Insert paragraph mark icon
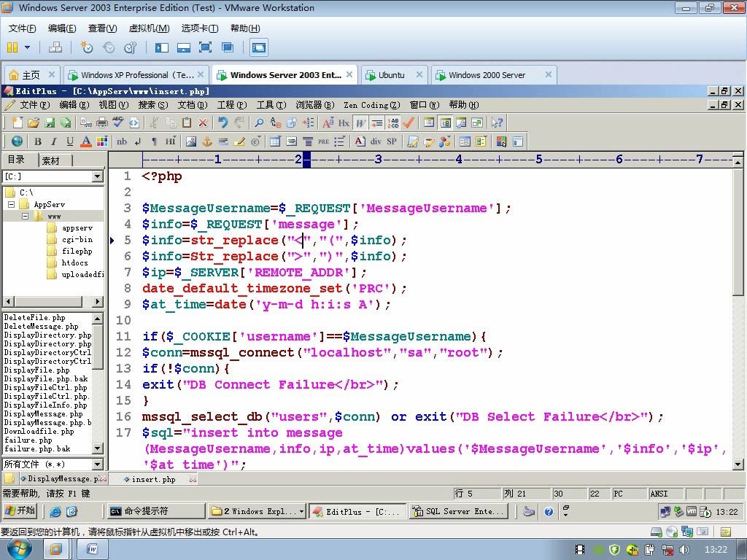 [154, 141]
